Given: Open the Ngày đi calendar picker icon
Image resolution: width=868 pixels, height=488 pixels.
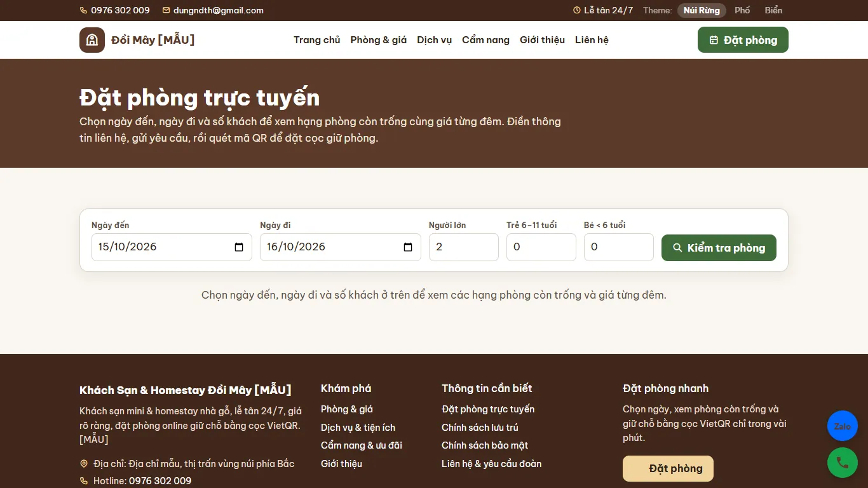Looking at the screenshot, I should click(x=408, y=247).
